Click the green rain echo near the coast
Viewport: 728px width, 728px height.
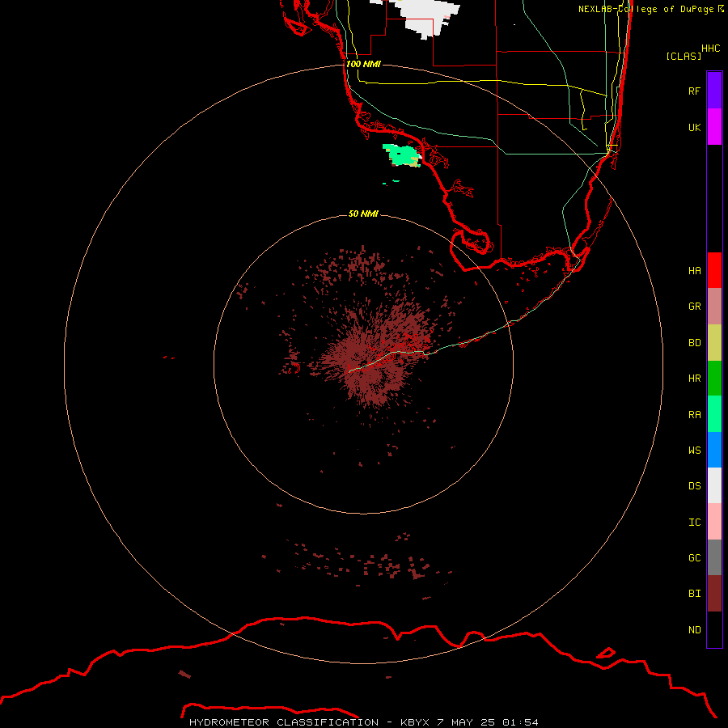coord(401,155)
